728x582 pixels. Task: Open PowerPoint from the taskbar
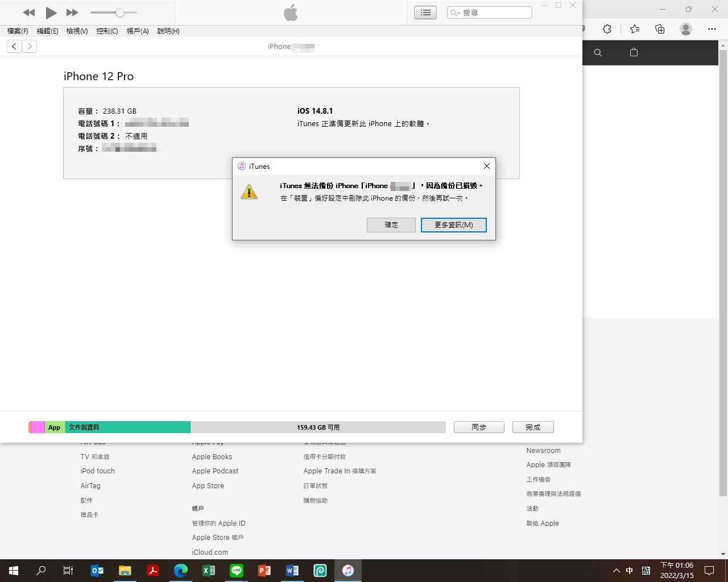tap(264, 571)
